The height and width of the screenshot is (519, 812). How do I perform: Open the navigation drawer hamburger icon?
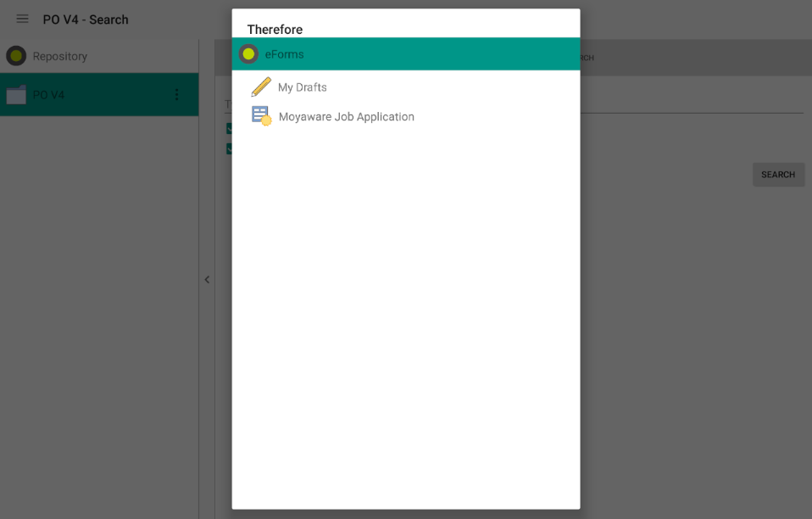[22, 19]
